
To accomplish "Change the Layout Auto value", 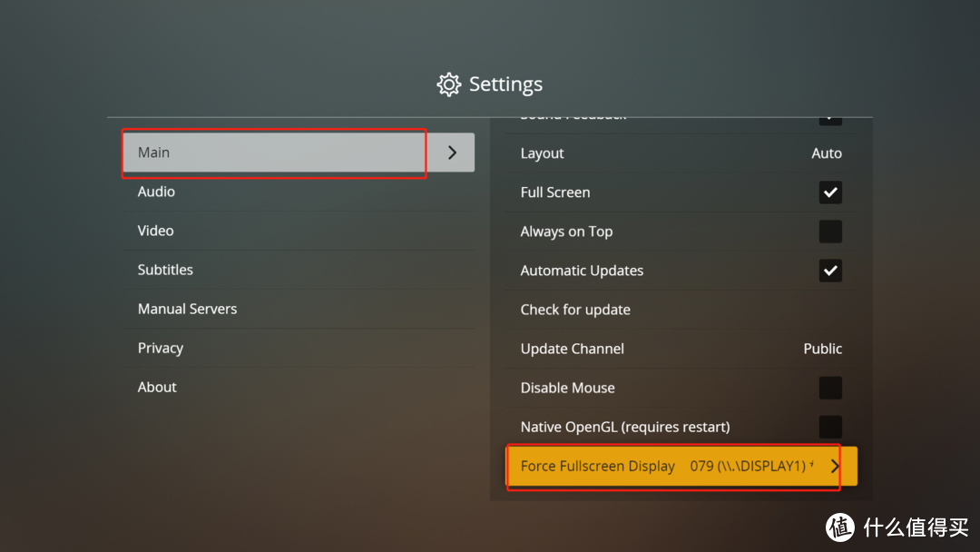I will pyautogui.click(x=827, y=153).
